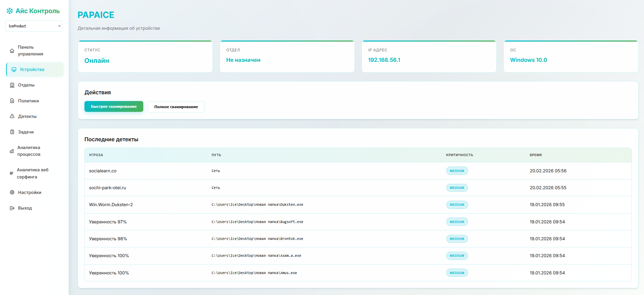Click the clipboard icon for Задачи
The width and height of the screenshot is (644, 295).
(12, 132)
